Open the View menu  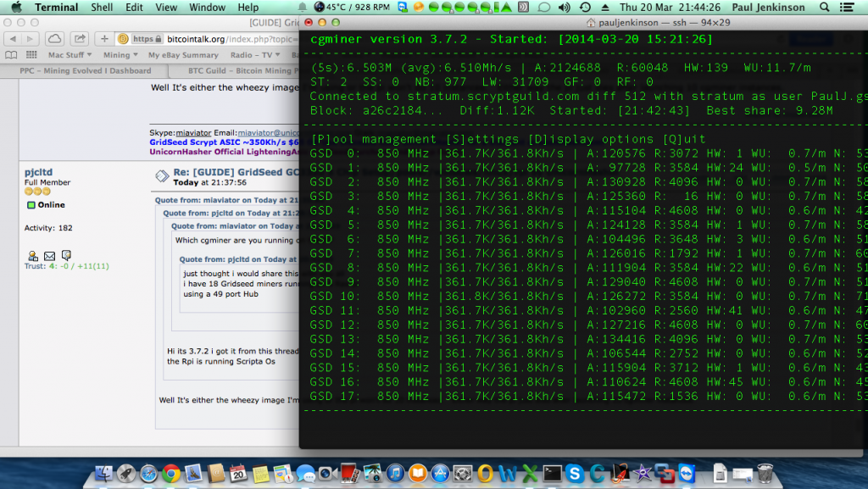pyautogui.click(x=166, y=7)
